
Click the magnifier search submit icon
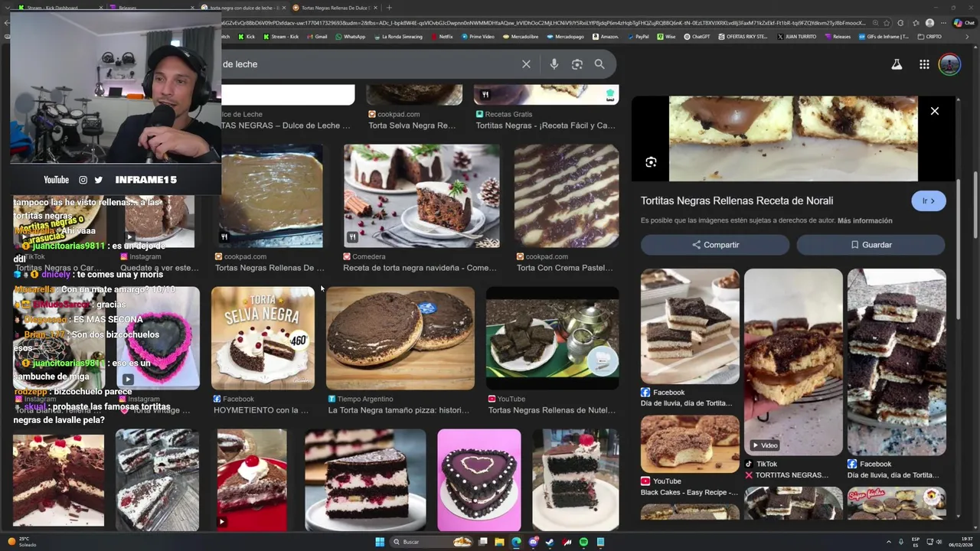599,64
